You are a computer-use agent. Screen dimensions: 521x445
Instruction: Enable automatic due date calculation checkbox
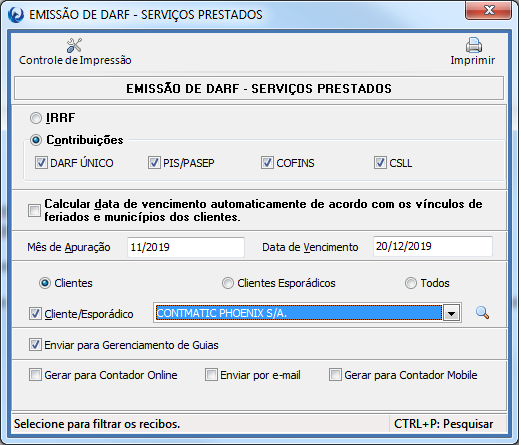coord(34,210)
